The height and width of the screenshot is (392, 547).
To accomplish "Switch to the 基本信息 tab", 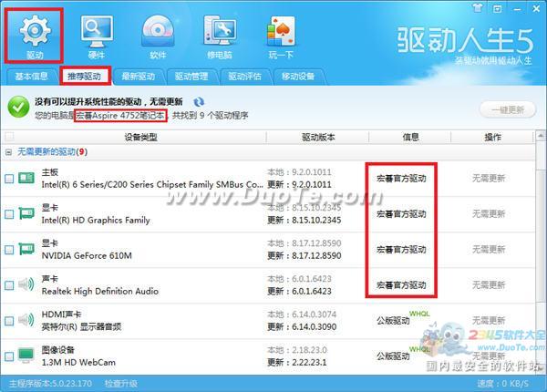I will 31,77.
